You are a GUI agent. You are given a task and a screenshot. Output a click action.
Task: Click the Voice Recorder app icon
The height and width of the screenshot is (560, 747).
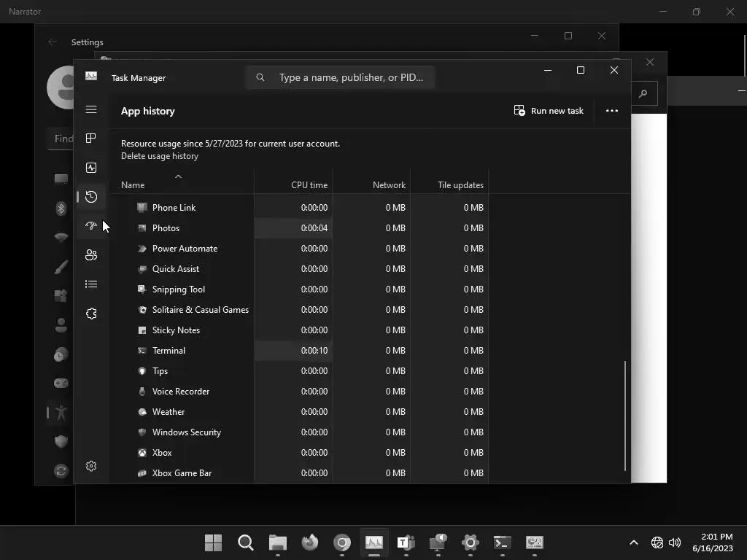142,392
